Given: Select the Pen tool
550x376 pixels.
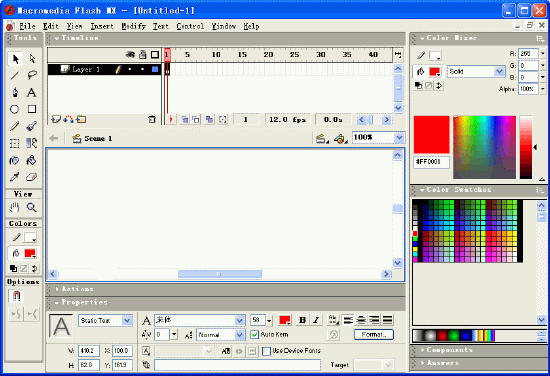Looking at the screenshot, I should 15,92.
